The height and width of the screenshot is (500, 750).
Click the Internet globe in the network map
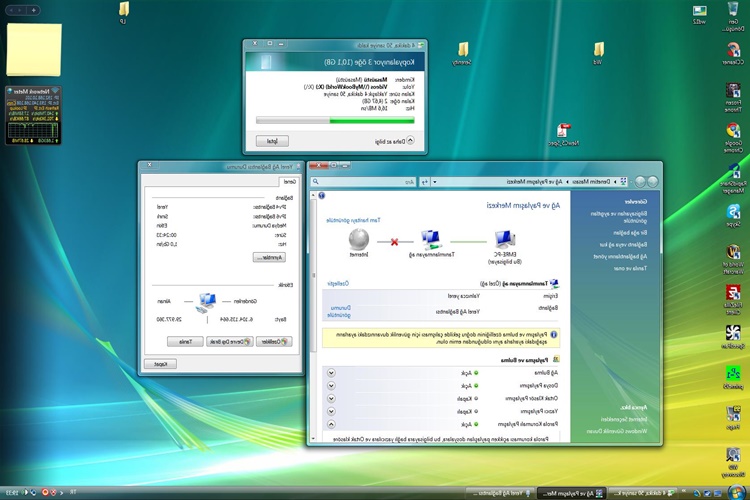pyautogui.click(x=358, y=240)
